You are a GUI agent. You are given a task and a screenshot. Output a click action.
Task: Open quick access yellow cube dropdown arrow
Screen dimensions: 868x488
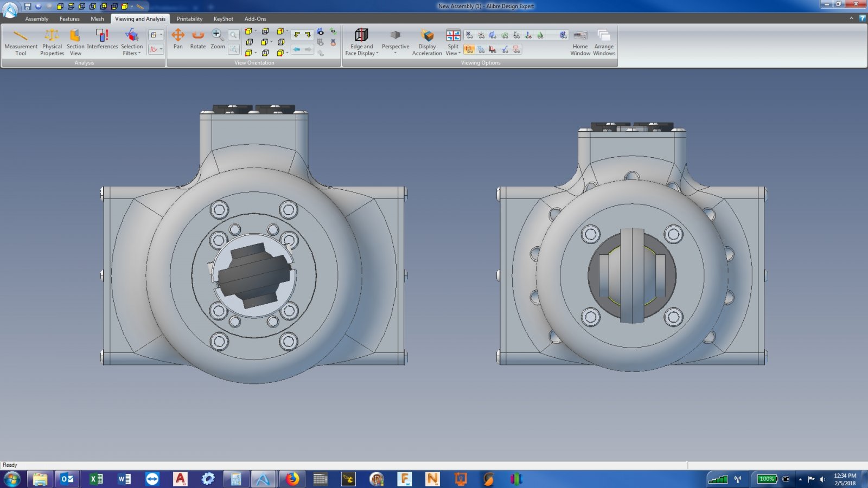point(132,7)
